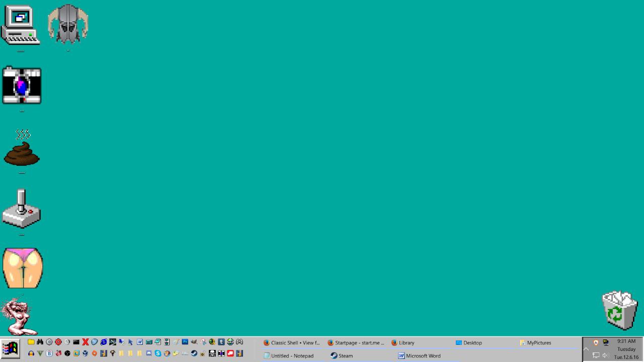Click the grey gear icon in quick launch

49,342
